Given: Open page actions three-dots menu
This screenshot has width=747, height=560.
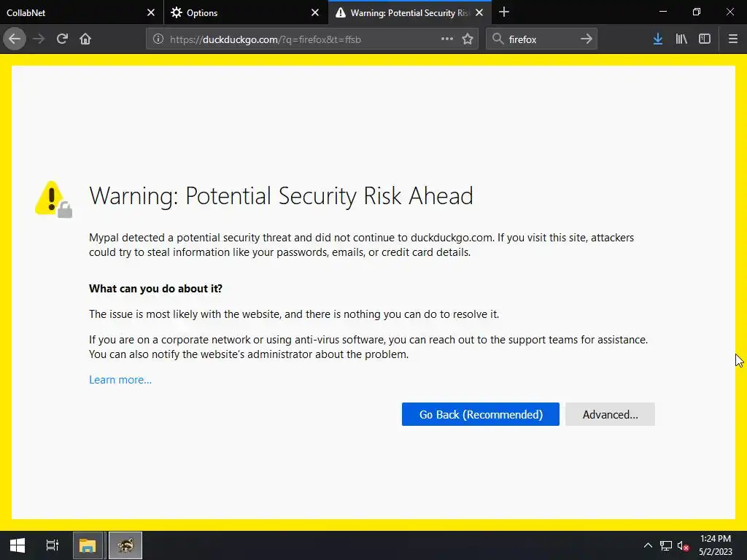Looking at the screenshot, I should (x=447, y=39).
